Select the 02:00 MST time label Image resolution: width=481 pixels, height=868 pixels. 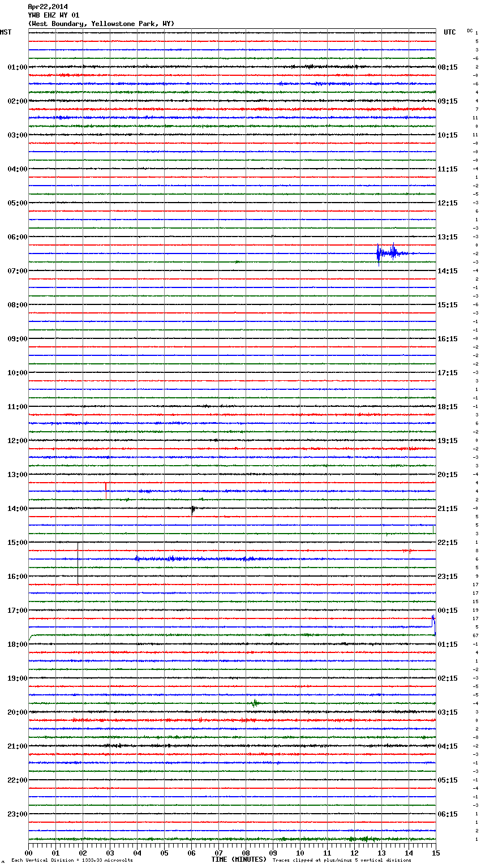pyautogui.click(x=17, y=101)
